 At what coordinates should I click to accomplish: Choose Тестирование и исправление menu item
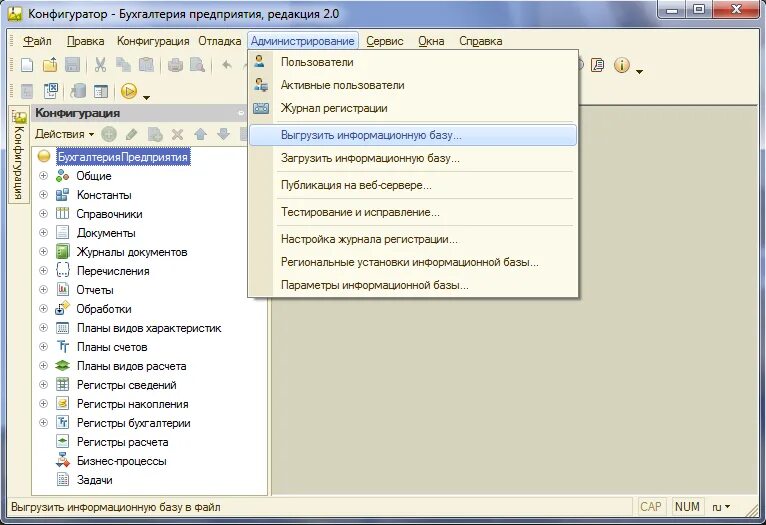413,212
